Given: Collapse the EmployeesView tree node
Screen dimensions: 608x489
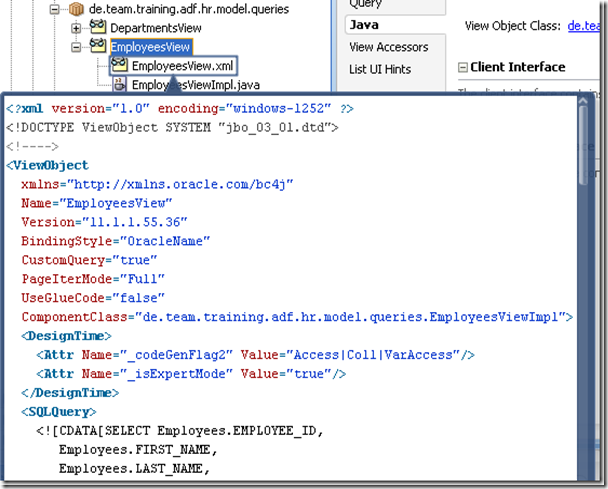Looking at the screenshot, I should pyautogui.click(x=77, y=47).
